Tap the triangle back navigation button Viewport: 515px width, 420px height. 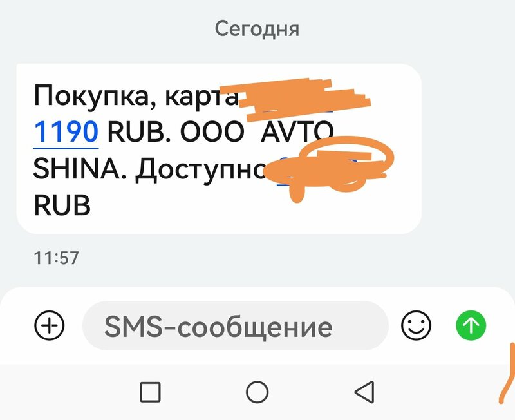point(364,392)
